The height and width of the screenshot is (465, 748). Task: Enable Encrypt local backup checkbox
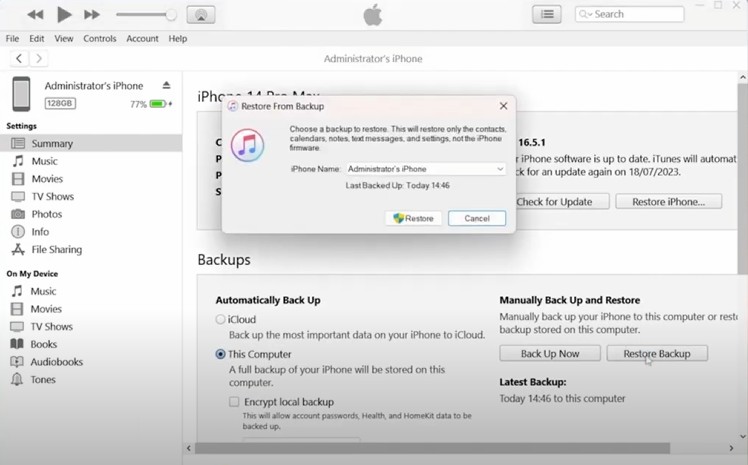[x=234, y=402]
